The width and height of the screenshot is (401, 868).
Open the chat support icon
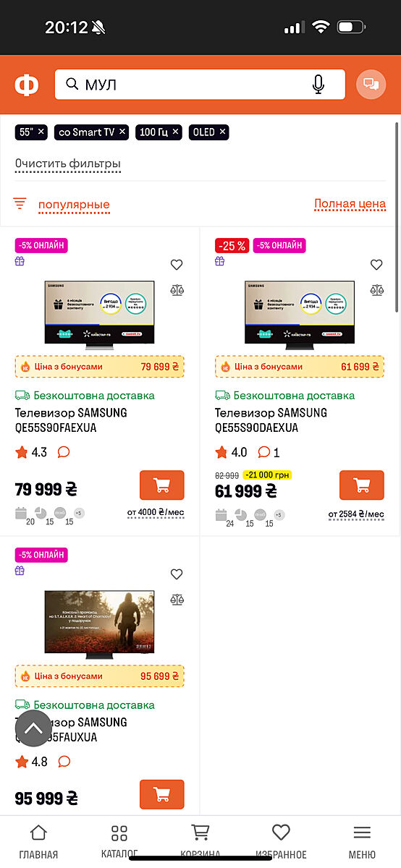click(x=371, y=85)
